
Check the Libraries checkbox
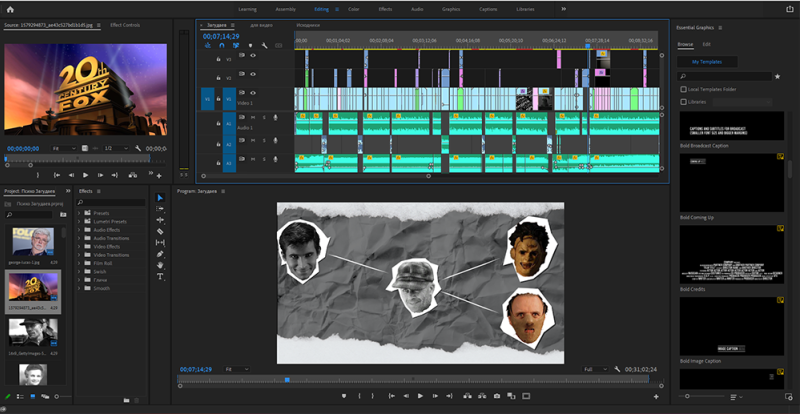click(x=683, y=102)
